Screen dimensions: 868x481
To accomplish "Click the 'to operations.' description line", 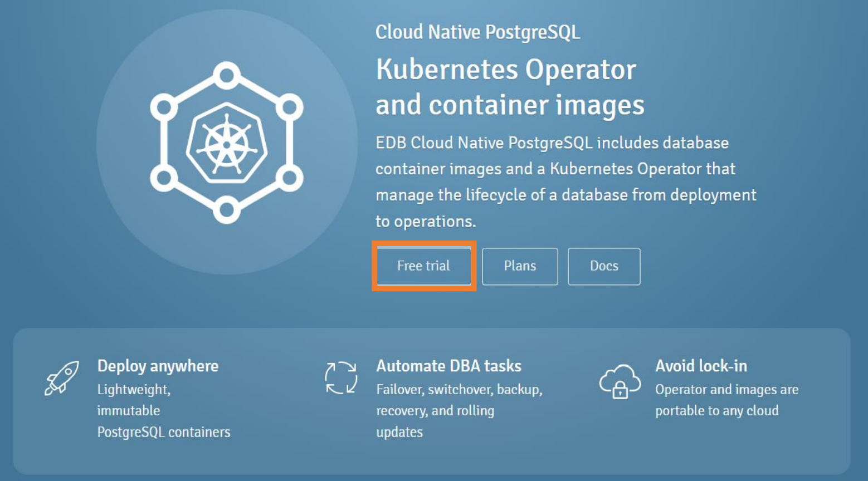I will tap(426, 222).
